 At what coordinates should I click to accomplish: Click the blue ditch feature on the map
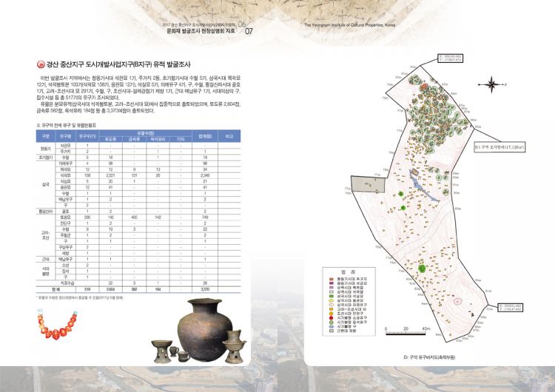[423, 186]
